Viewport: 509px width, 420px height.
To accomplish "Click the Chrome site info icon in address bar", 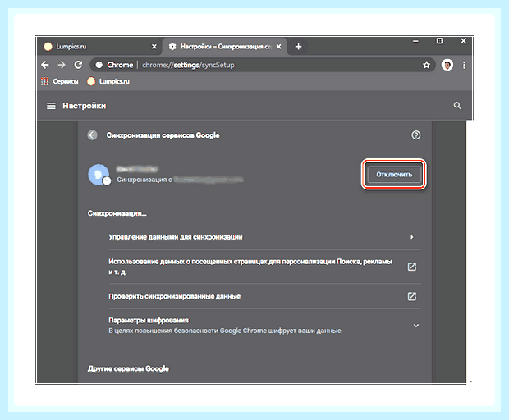I will (x=99, y=65).
